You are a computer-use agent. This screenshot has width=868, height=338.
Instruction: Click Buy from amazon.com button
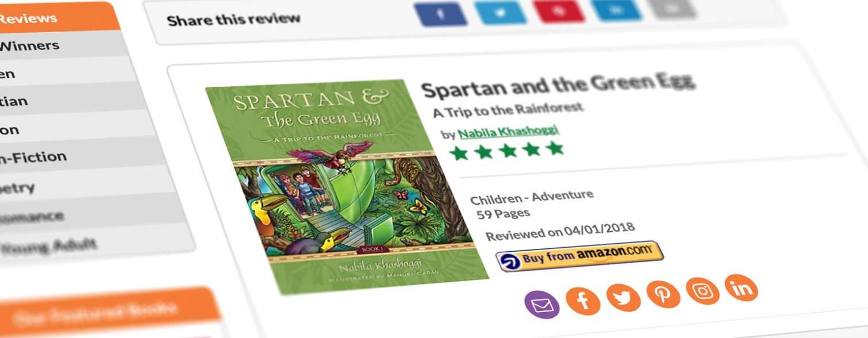(579, 255)
